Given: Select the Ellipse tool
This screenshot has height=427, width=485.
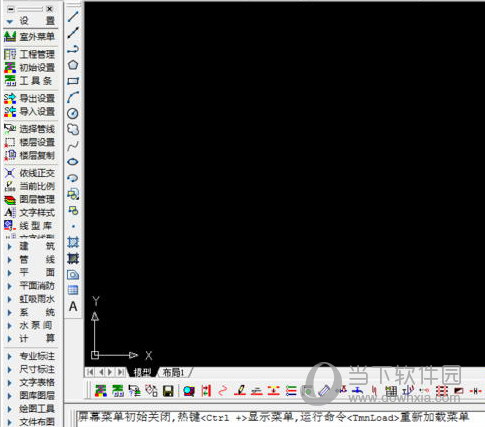Looking at the screenshot, I should pyautogui.click(x=73, y=162).
